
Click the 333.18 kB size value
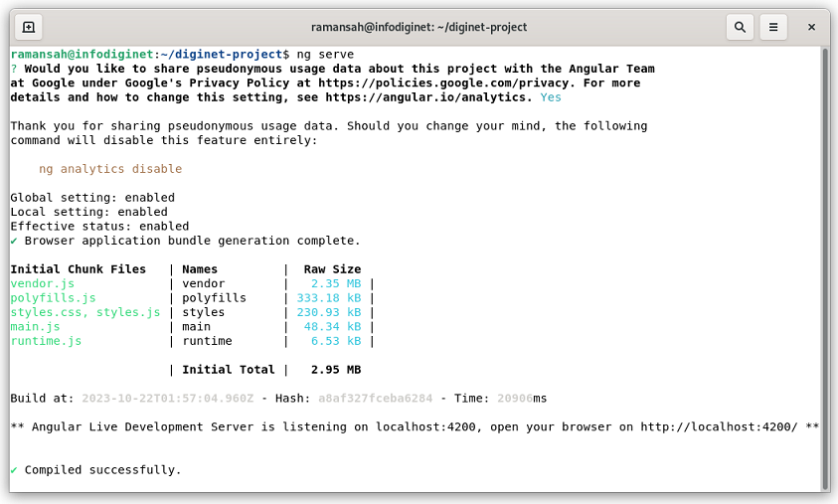(x=329, y=298)
